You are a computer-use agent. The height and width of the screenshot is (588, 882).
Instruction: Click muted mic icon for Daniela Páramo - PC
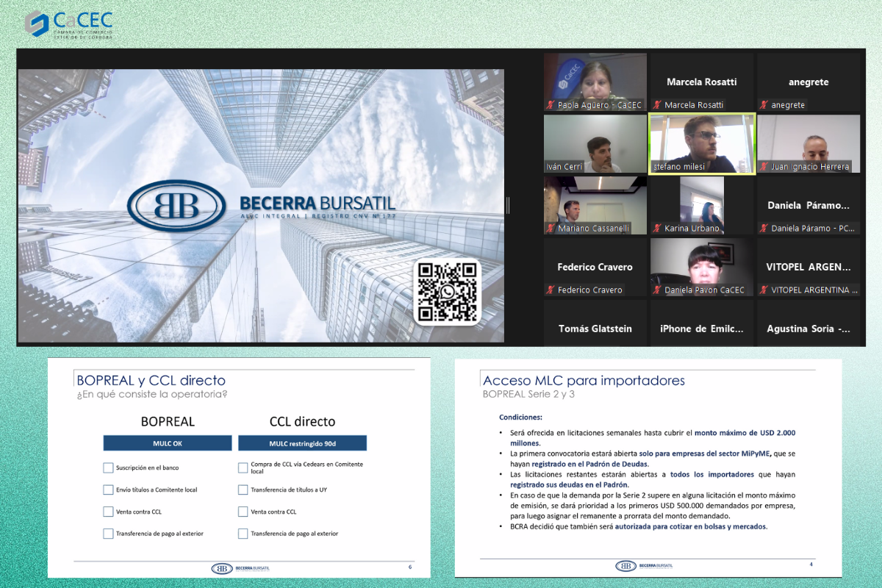(764, 229)
